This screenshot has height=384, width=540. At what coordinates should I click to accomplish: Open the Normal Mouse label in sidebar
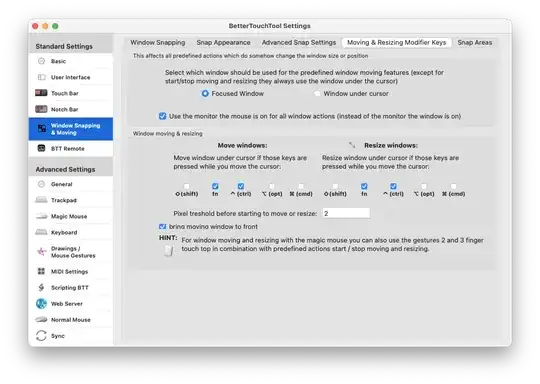coord(71,320)
